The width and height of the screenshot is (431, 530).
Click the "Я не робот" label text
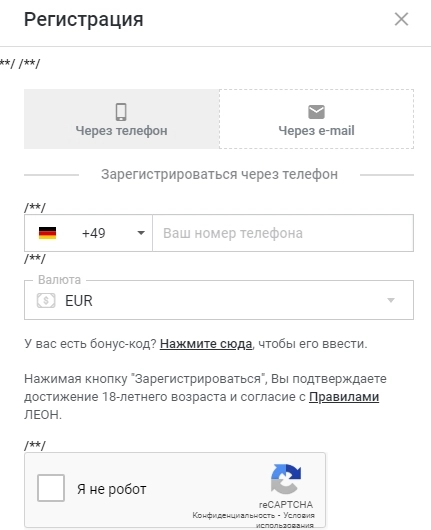coord(112,489)
